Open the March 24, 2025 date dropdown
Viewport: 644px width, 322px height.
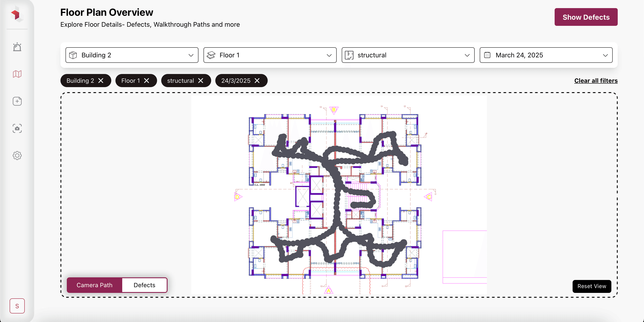[x=546, y=55]
